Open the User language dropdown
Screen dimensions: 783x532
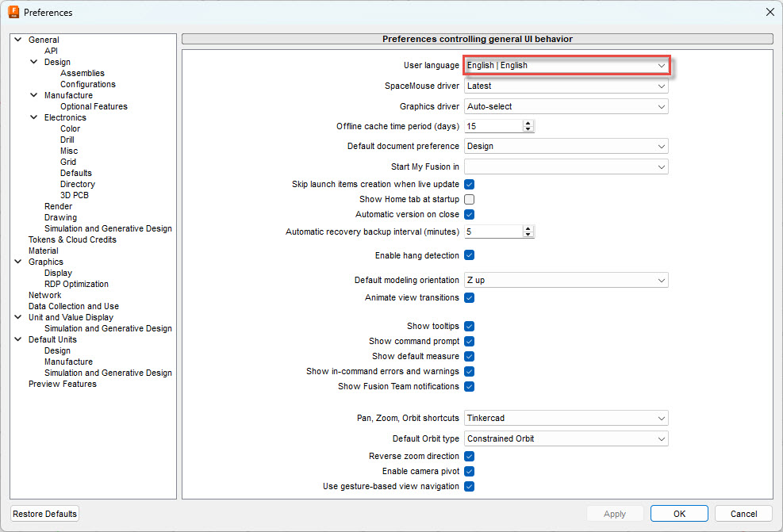[x=566, y=65]
